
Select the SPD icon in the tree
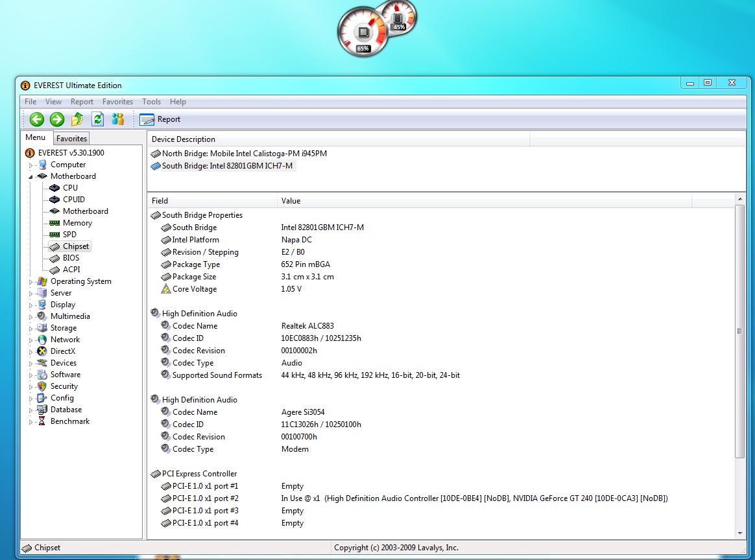54,234
